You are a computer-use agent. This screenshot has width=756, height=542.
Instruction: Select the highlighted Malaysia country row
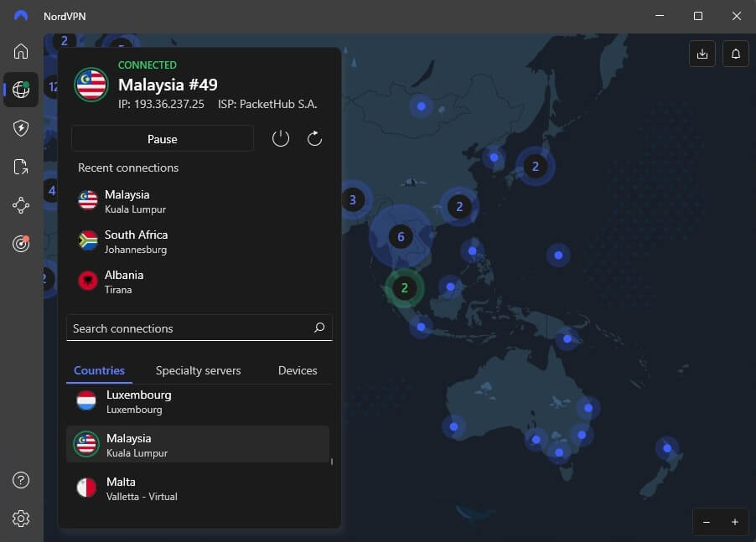pos(198,444)
